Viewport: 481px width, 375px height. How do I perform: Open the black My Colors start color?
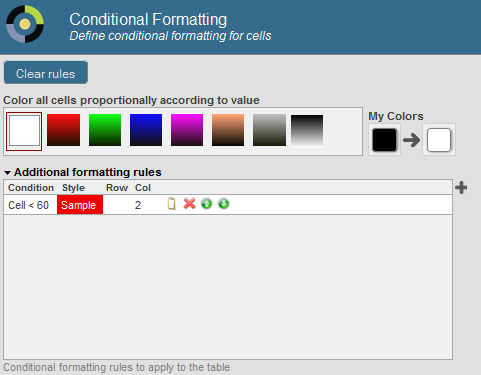pos(384,140)
